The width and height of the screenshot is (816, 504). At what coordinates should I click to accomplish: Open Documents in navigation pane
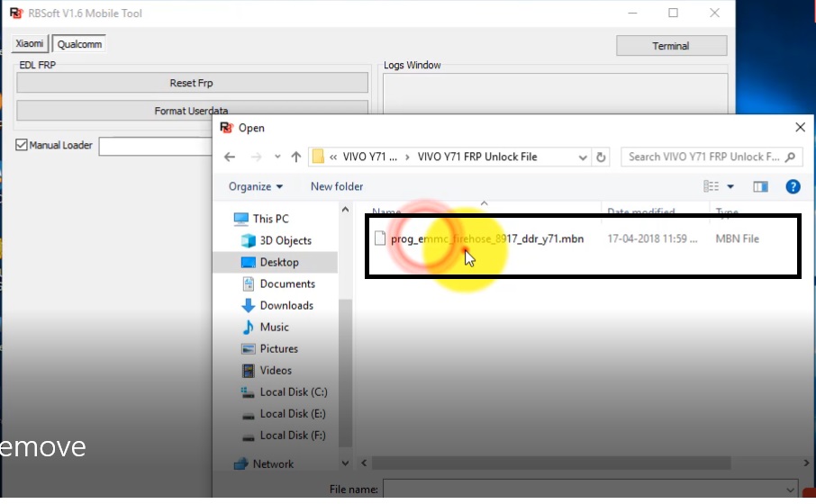[287, 284]
